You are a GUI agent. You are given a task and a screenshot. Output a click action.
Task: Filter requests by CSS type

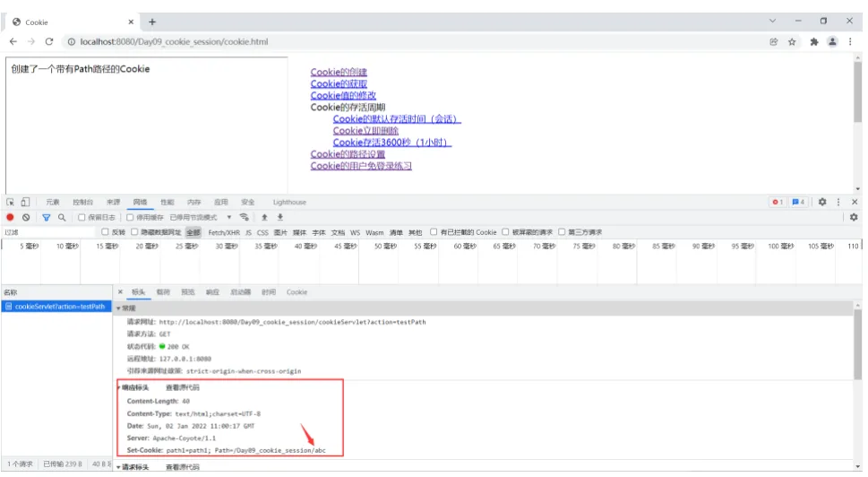[x=262, y=233]
